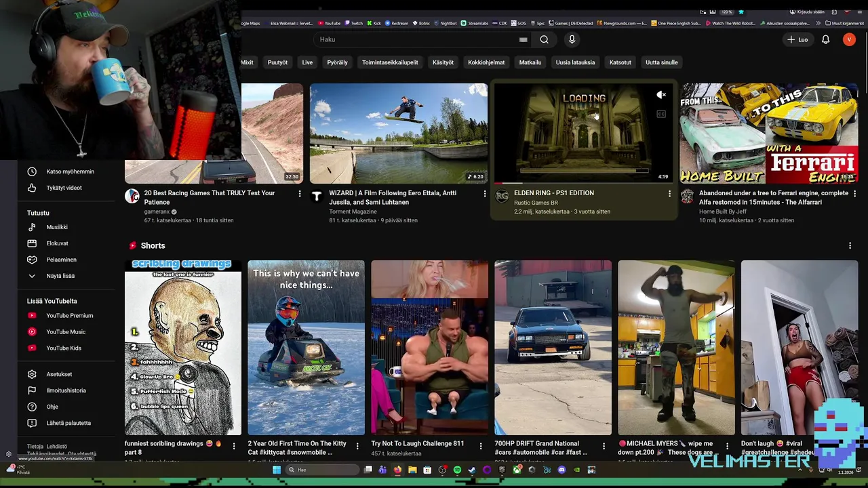Open the Shorts section options menu
This screenshot has height=488, width=868.
point(850,245)
